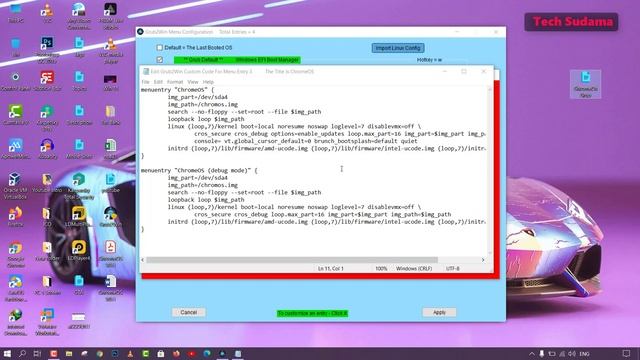
Task: Open the File Explorer taskbar icon
Action: [x=69, y=353]
